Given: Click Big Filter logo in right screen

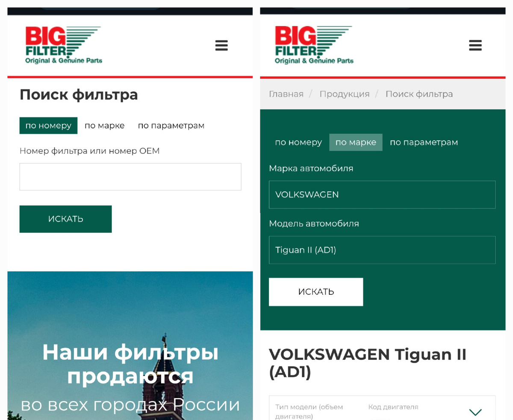Looking at the screenshot, I should point(314,45).
